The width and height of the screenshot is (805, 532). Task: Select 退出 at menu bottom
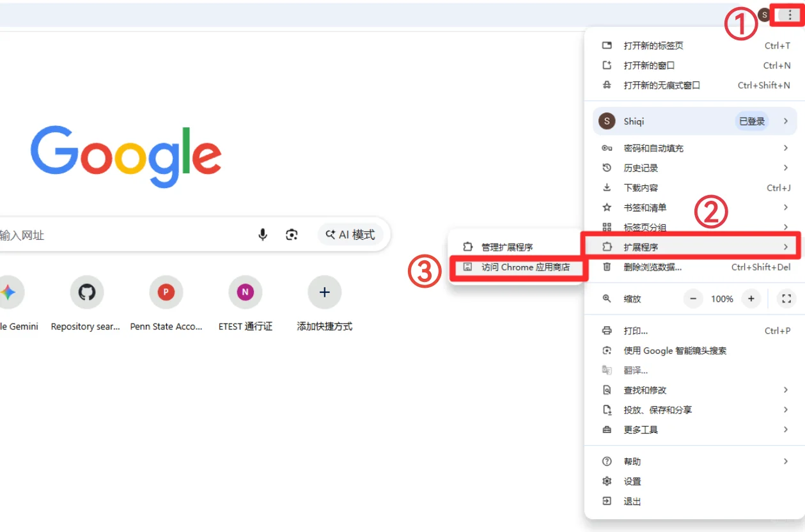coord(632,501)
